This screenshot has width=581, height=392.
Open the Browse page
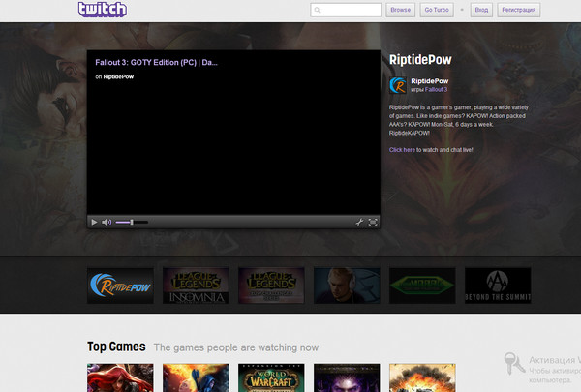401,10
